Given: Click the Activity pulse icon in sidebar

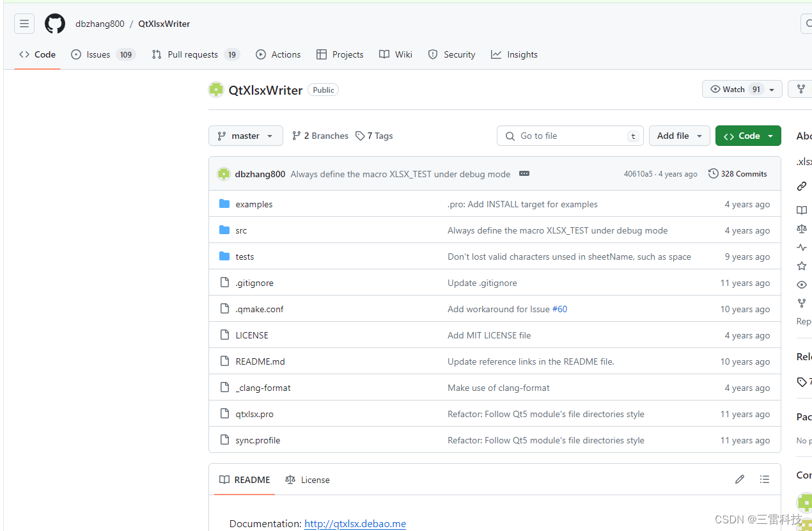Looking at the screenshot, I should tap(802, 248).
